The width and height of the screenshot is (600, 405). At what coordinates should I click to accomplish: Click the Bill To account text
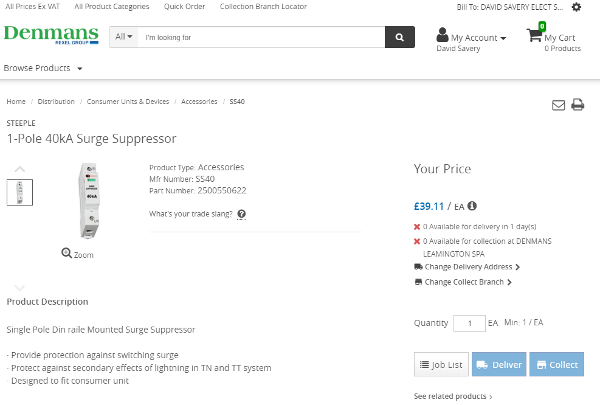(510, 7)
